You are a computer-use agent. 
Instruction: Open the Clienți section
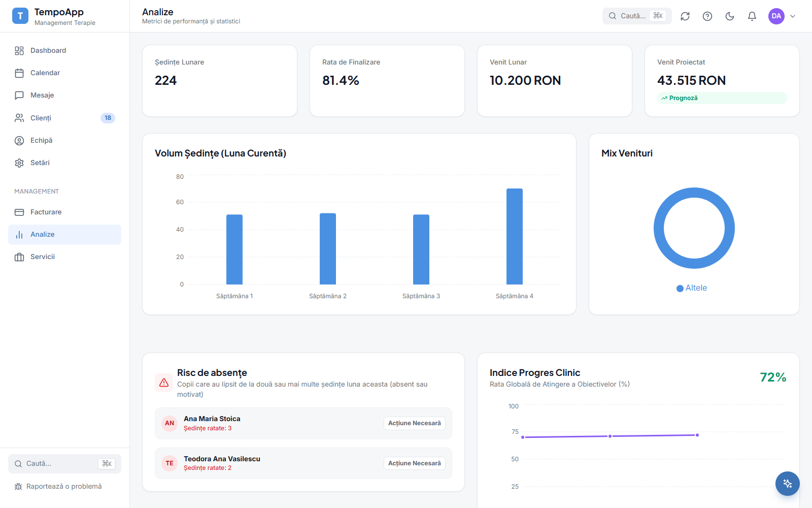[64, 118]
